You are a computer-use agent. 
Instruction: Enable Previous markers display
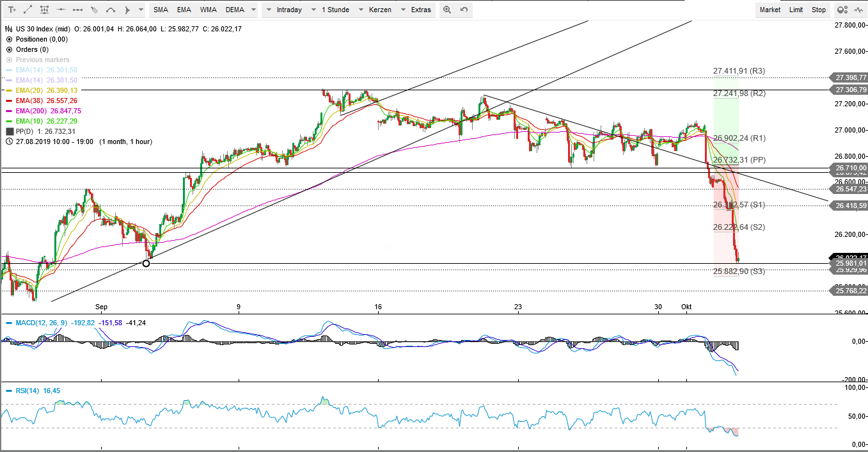(x=8, y=60)
